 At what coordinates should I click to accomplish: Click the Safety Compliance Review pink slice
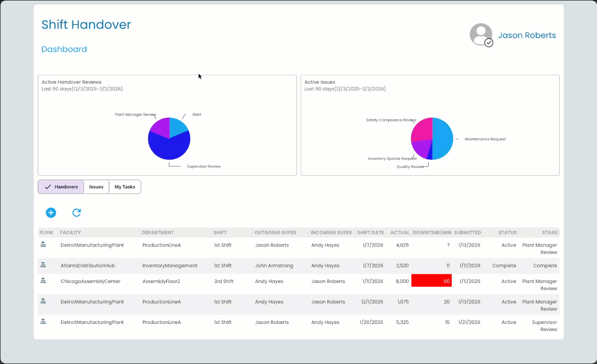[x=423, y=129]
